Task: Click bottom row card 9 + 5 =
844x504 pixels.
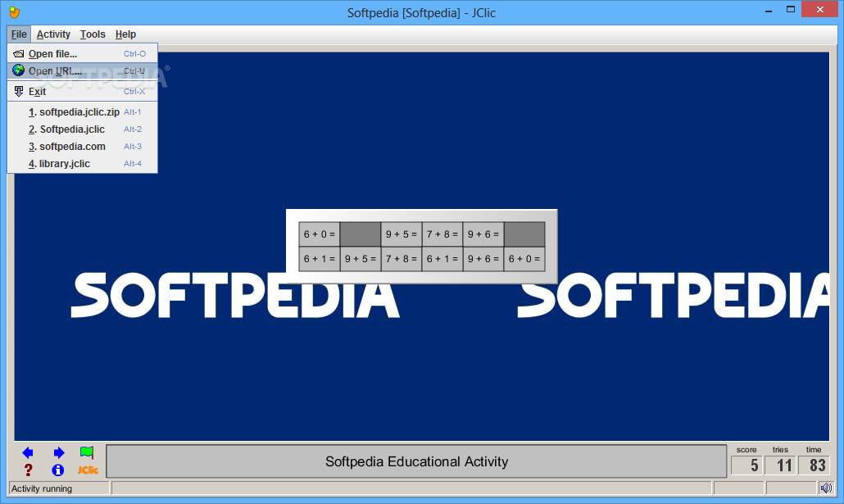Action: coord(361,259)
